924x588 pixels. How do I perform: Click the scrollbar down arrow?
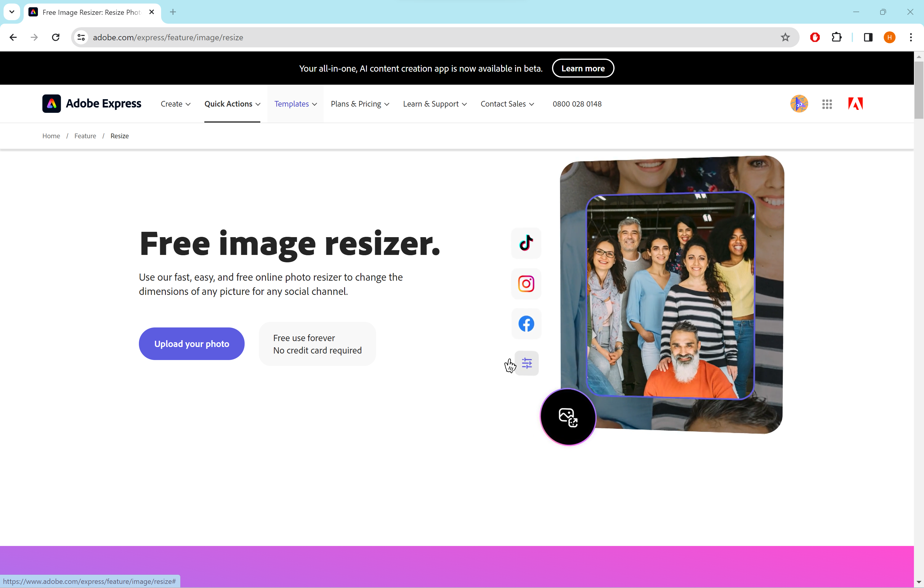919,583
